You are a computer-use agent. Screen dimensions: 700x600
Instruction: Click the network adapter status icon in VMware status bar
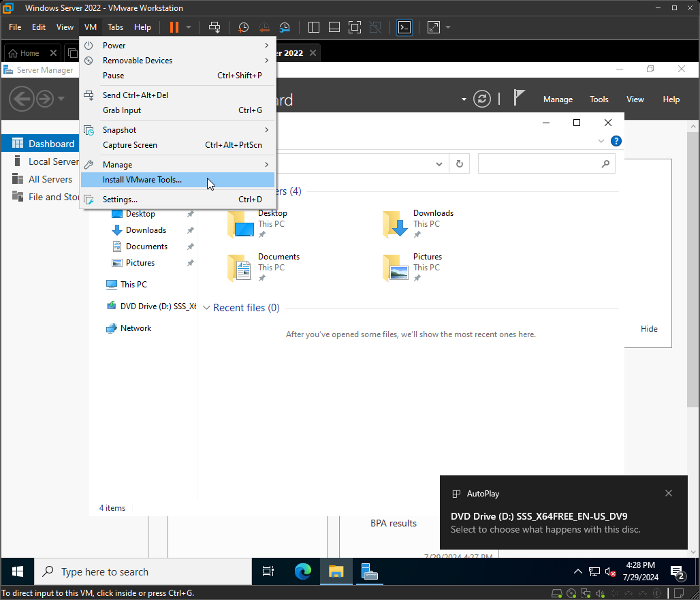point(586,593)
